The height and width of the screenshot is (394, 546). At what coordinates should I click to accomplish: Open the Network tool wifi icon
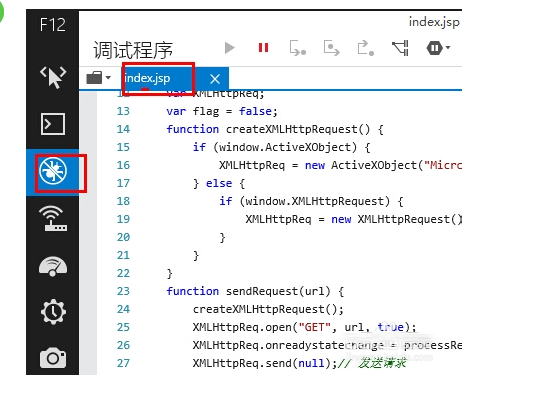[53, 219]
